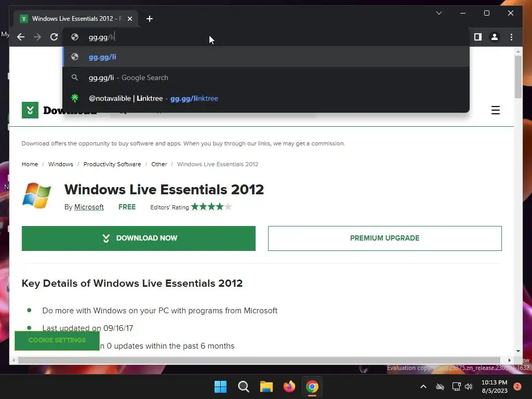
Task: Select the gg.gg/li URL suggestion
Action: point(266,57)
